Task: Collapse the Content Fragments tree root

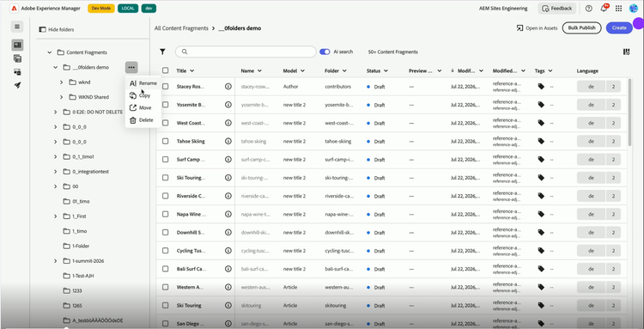Action: 49,52
